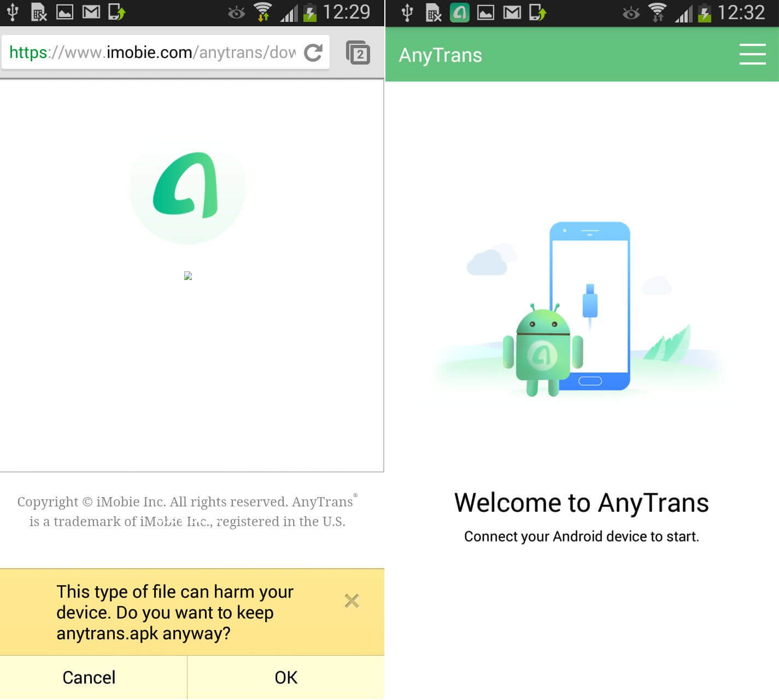
Task: Tap the download icon in right status bar
Action: tap(538, 13)
